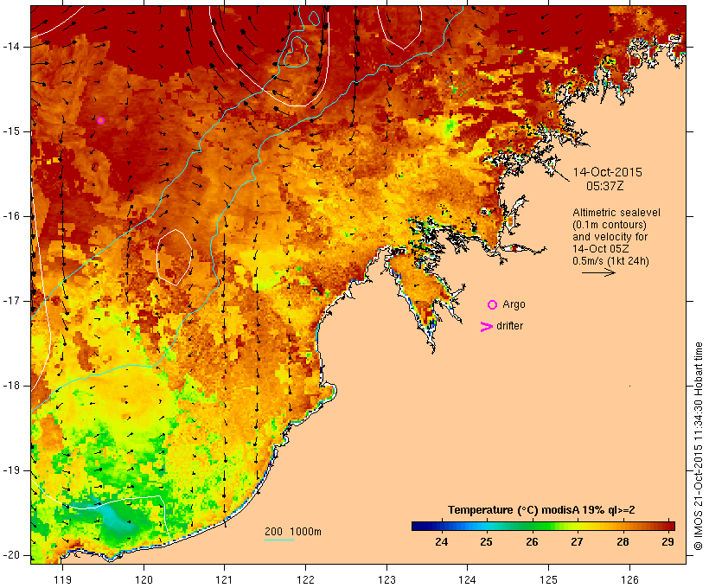Click the latitude label '-18'
Viewport: 709px width, 588px height.
pos(11,386)
